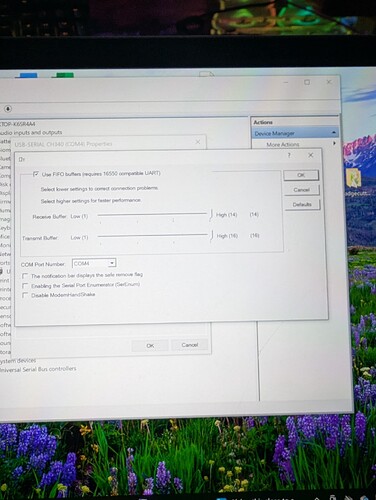Collapse the Device Manager actions section arrow
This screenshot has height=500, width=376.
click(x=334, y=133)
